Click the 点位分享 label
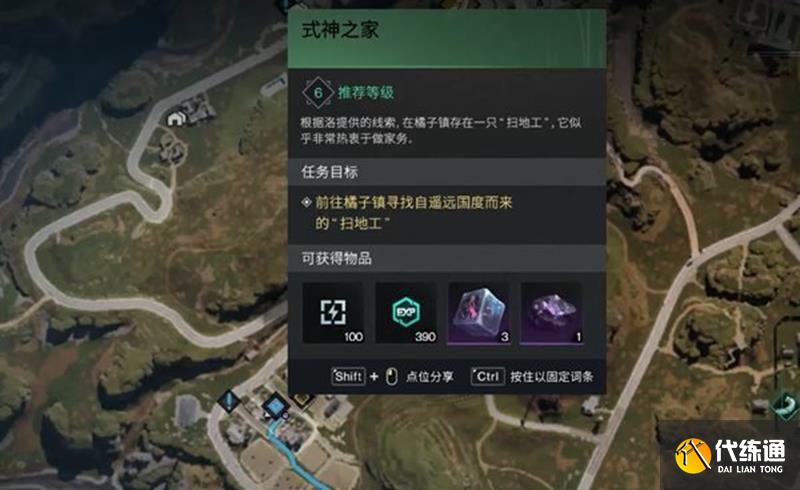The image size is (800, 490). pos(430,377)
